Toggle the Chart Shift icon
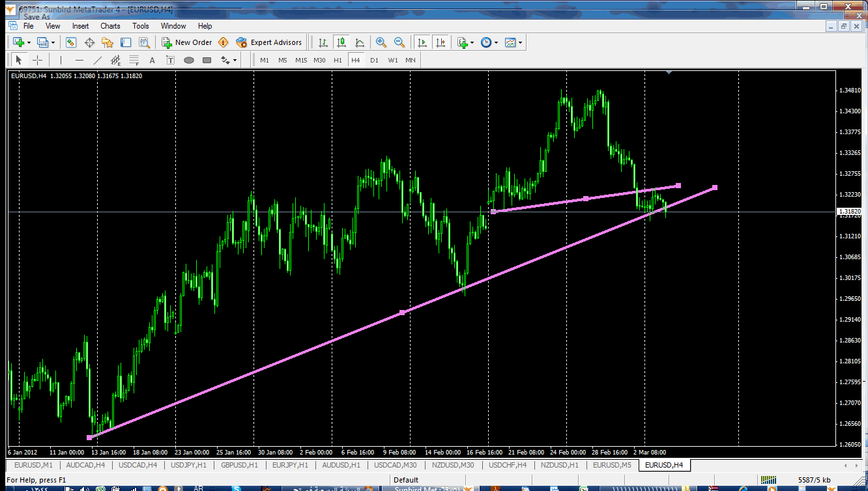Image resolution: width=868 pixels, height=491 pixels. (441, 42)
